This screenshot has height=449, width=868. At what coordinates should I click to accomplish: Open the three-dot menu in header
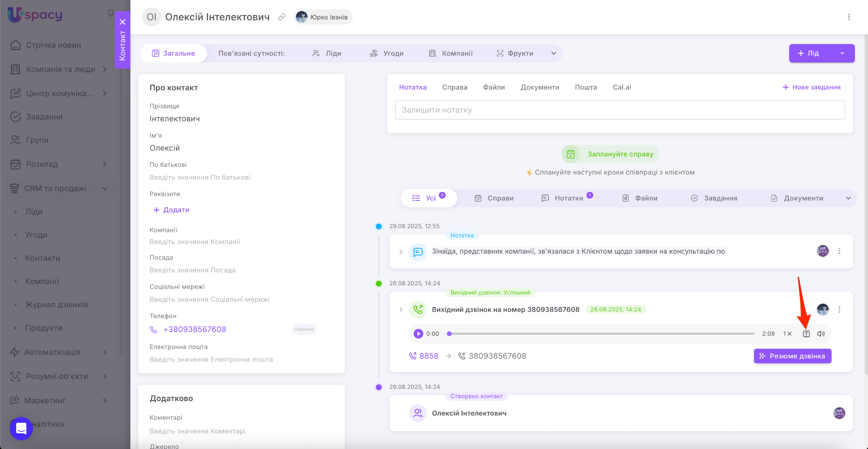[849, 17]
